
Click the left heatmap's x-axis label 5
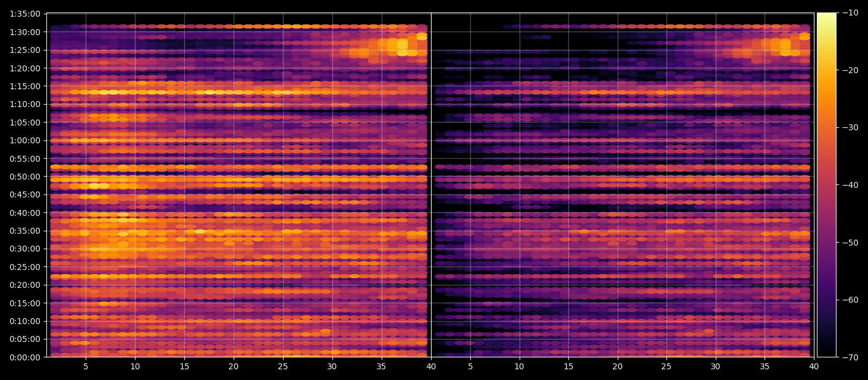click(x=86, y=367)
